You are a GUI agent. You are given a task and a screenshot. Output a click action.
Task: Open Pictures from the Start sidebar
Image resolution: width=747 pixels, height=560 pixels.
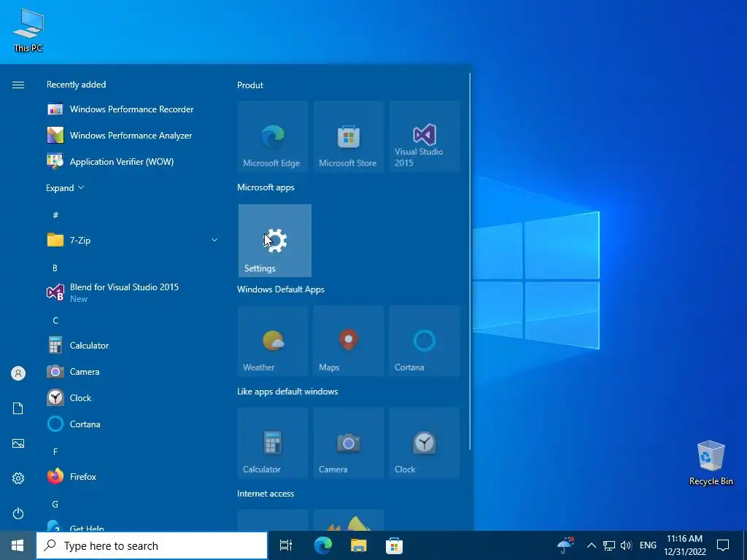coord(18,443)
